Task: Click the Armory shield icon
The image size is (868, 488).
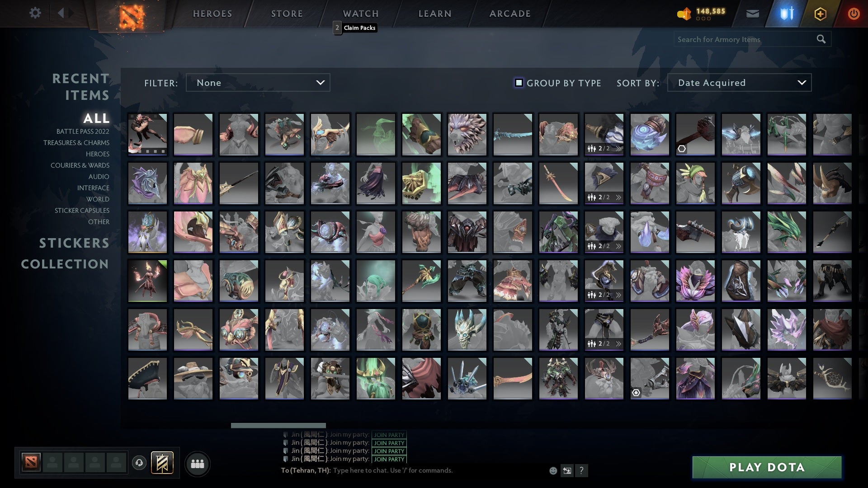Action: [x=786, y=13]
